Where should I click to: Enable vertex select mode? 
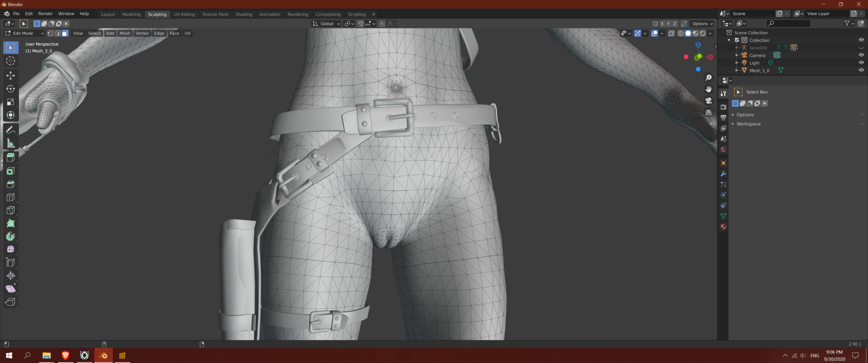(50, 33)
